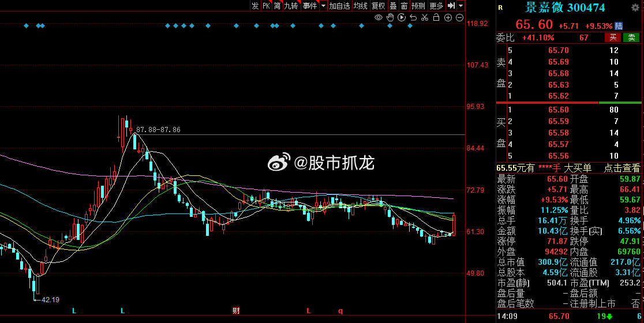Zoom in with the plus circle icon
644x323 pixels.
coord(448,18)
